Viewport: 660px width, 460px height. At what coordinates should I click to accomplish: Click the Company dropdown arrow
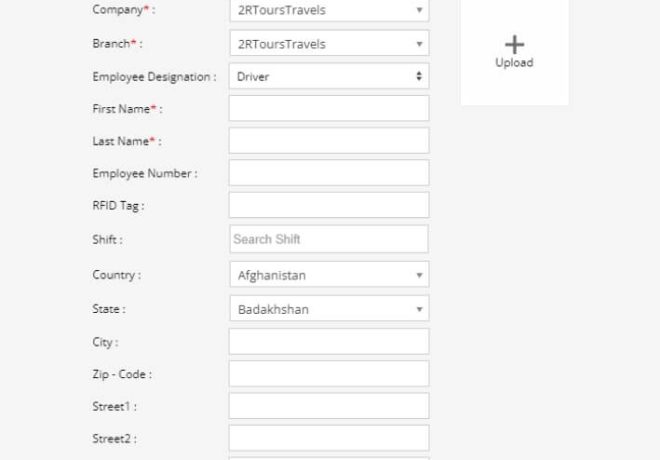(x=419, y=11)
